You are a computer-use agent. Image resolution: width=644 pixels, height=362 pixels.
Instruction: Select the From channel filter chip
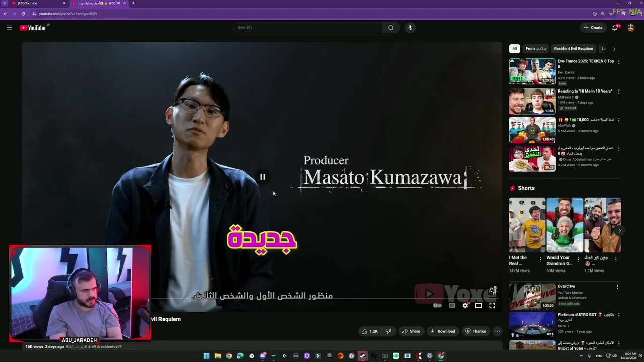[535, 49]
